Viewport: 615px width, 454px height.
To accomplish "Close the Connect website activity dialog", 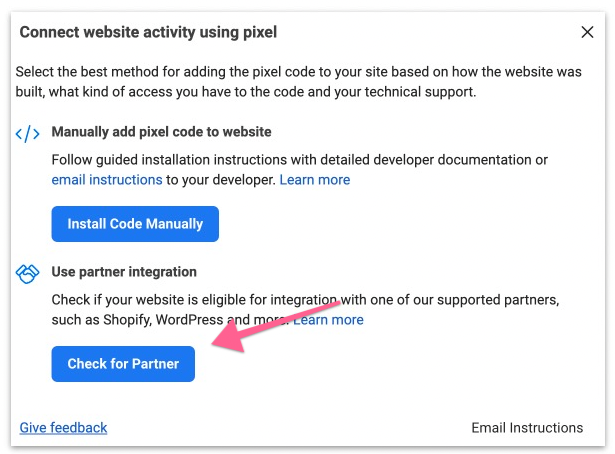I will coord(587,32).
